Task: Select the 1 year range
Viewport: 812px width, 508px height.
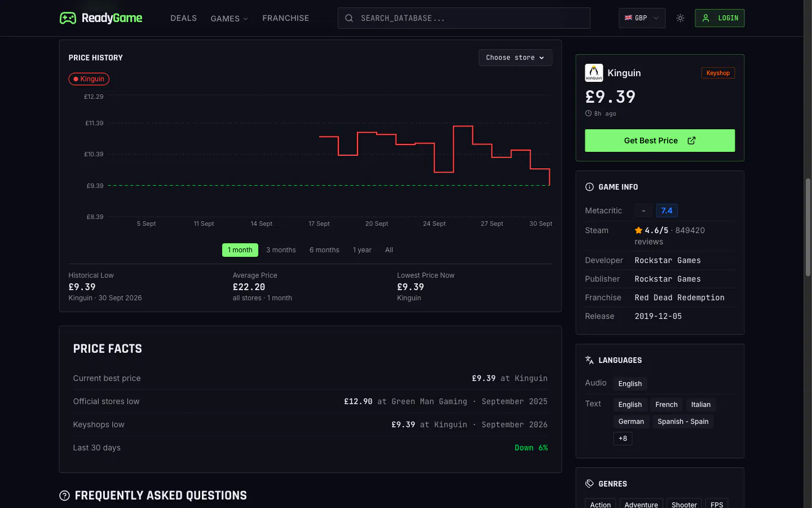Action: point(362,250)
